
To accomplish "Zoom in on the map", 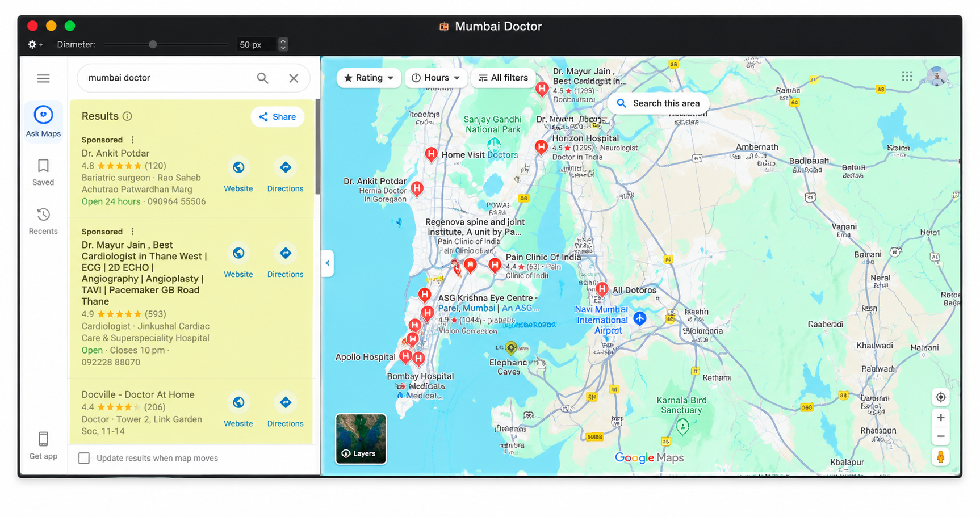I will coord(941,418).
